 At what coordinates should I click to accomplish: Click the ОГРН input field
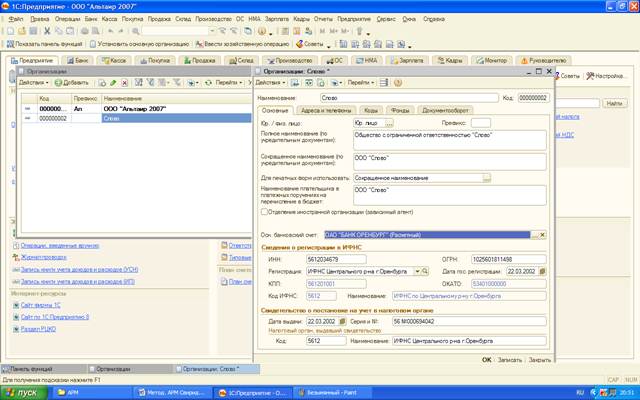[509, 259]
